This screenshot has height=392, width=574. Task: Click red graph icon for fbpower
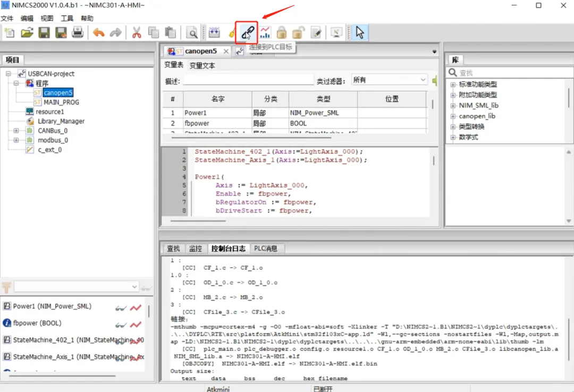point(136,325)
